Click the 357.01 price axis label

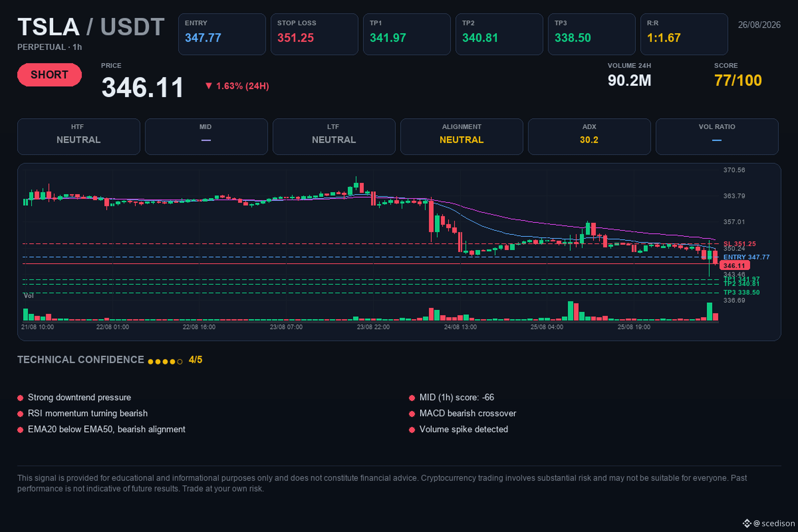point(734,222)
